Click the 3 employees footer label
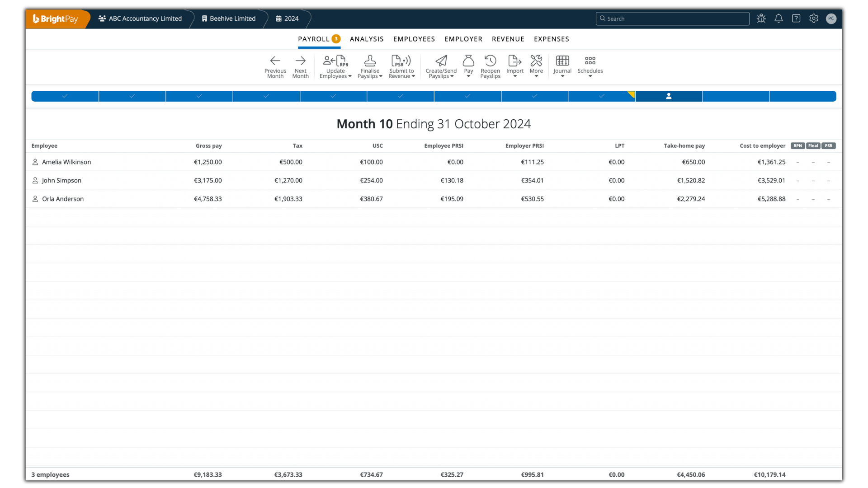The height and width of the screenshot is (488, 868). tap(50, 474)
